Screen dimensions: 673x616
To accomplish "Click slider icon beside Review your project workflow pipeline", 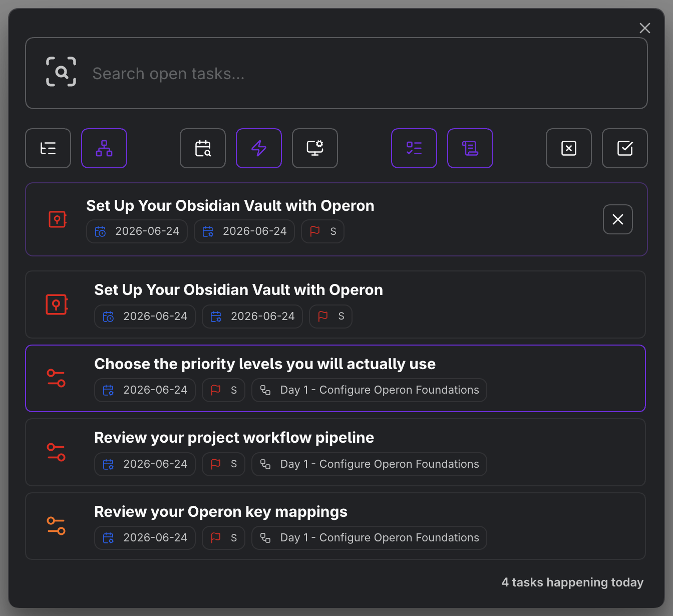I will pyautogui.click(x=56, y=452).
